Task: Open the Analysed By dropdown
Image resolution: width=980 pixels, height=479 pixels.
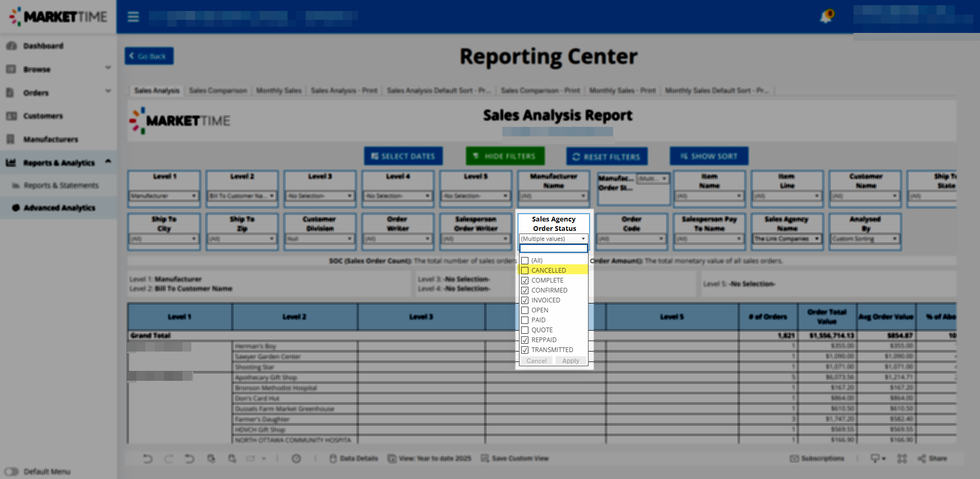Action: click(865, 239)
